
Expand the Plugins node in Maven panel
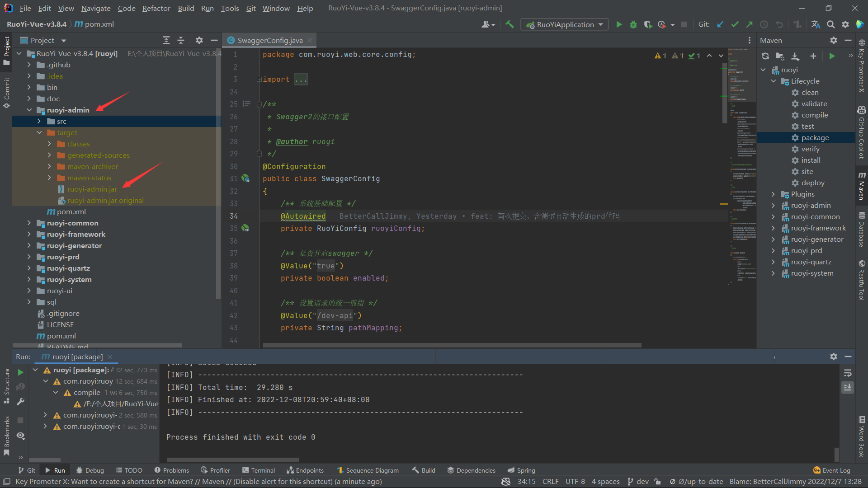[773, 194]
